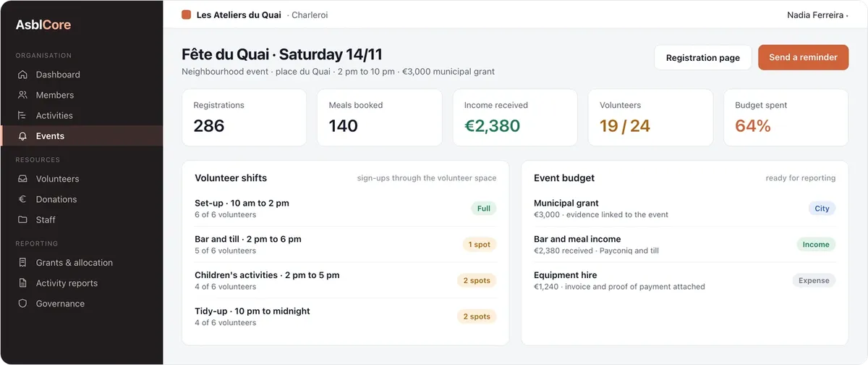Click the Expense tag

click(814, 280)
